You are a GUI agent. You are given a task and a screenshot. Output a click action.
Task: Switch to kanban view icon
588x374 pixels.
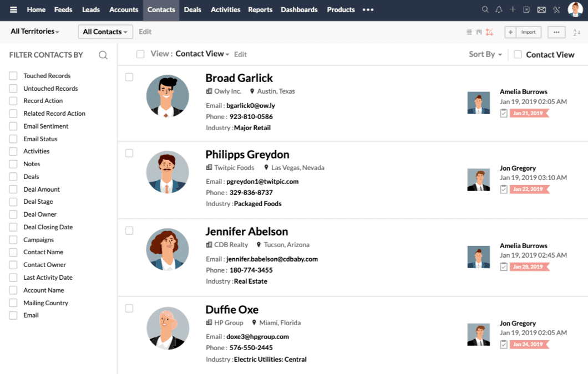(x=479, y=32)
